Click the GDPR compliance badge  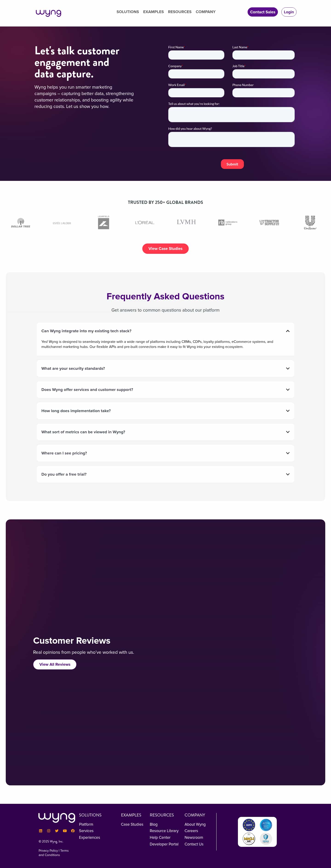[249, 825]
